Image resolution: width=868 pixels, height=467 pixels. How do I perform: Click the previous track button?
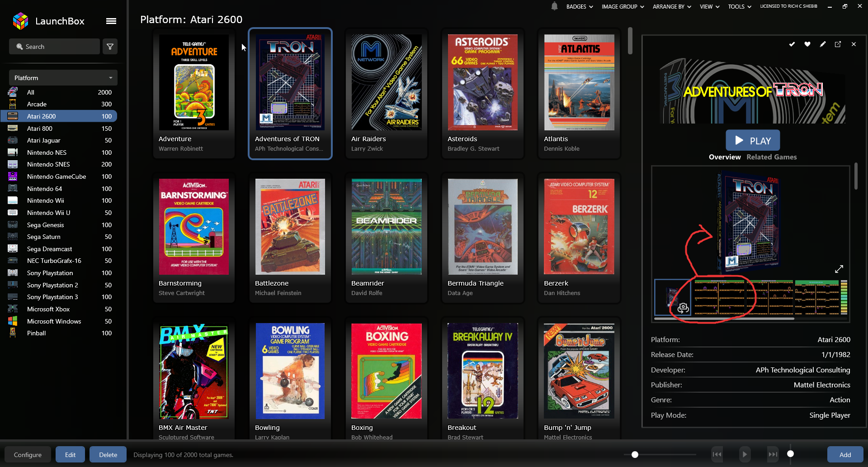717,454
